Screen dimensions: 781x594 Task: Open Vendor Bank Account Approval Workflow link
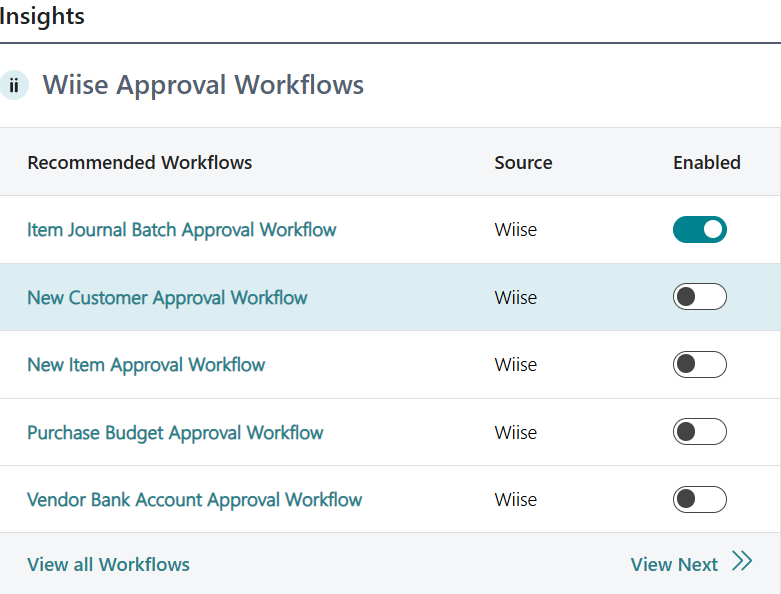pos(194,500)
